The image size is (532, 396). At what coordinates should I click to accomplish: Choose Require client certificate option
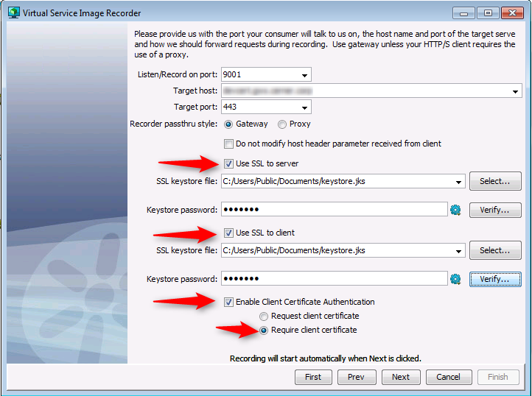coord(264,330)
